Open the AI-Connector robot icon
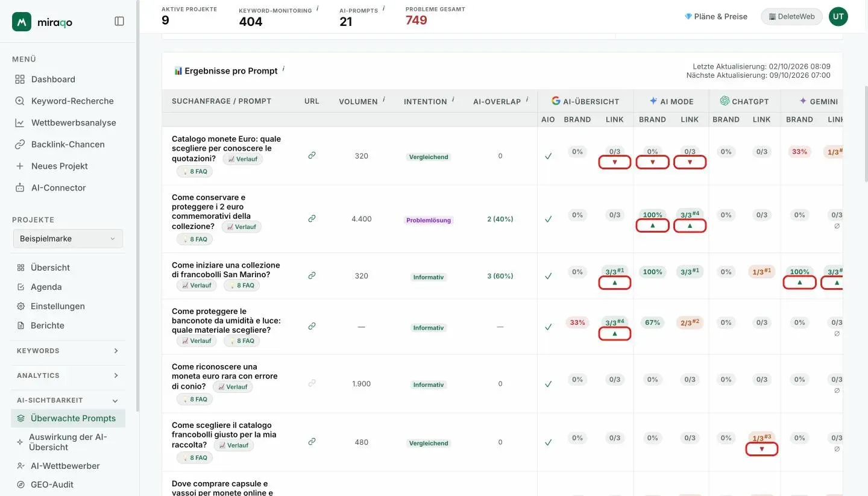Screen dimensions: 868x496 point(20,187)
